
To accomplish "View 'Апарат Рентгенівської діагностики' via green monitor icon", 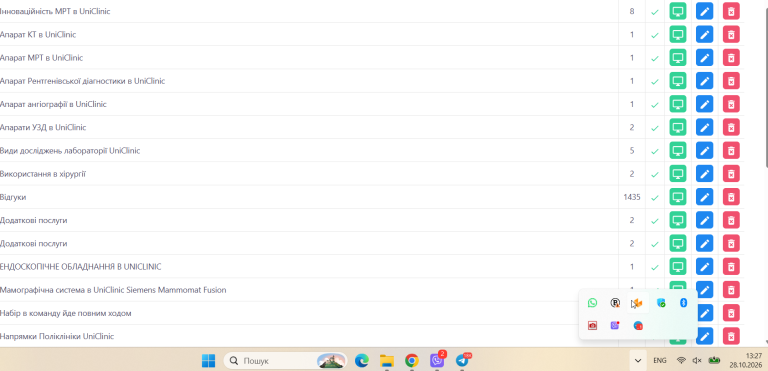I will 678,81.
